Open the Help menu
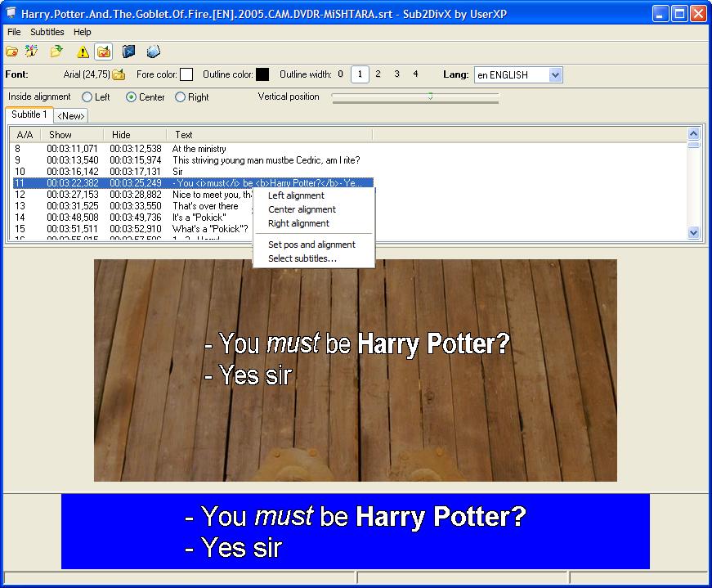The image size is (712, 588). coord(83,32)
